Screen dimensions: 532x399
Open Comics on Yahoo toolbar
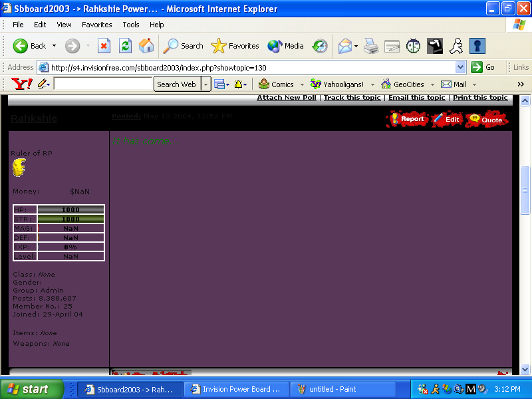click(x=276, y=84)
